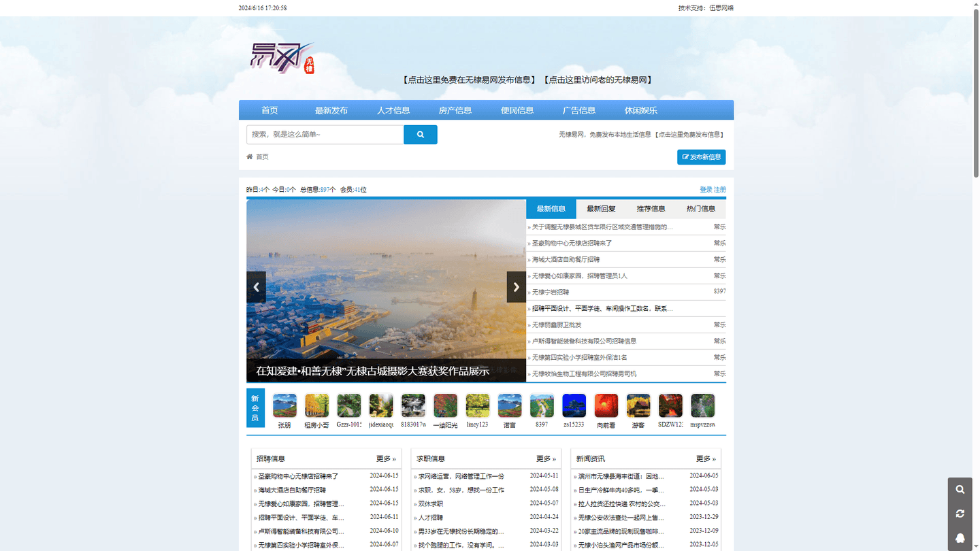Open the 休闲娱乐 nav item
980x551 pixels.
[641, 110]
